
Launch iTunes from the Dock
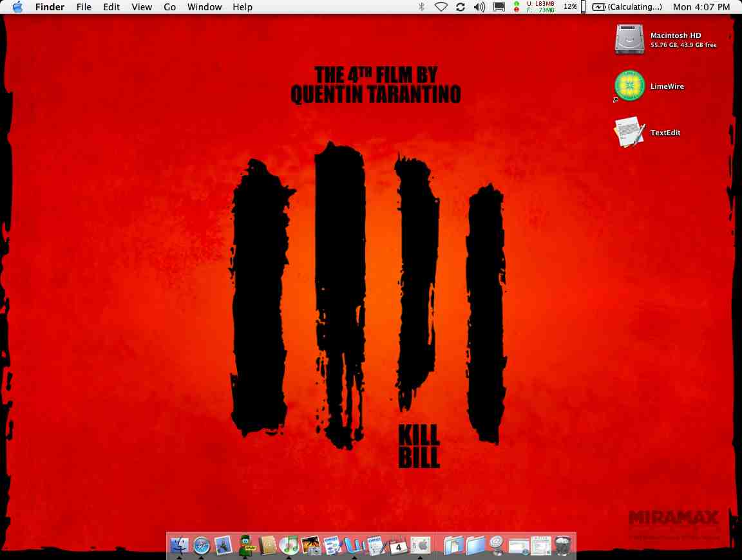tap(289, 545)
